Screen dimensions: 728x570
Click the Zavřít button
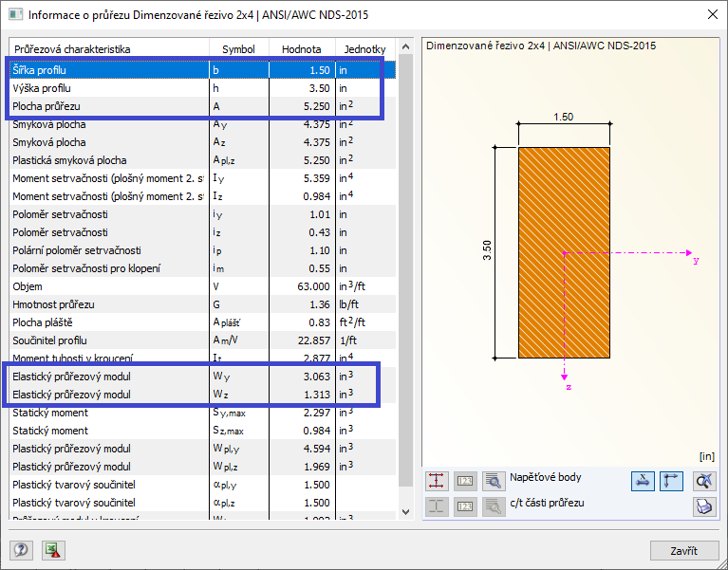(684, 550)
